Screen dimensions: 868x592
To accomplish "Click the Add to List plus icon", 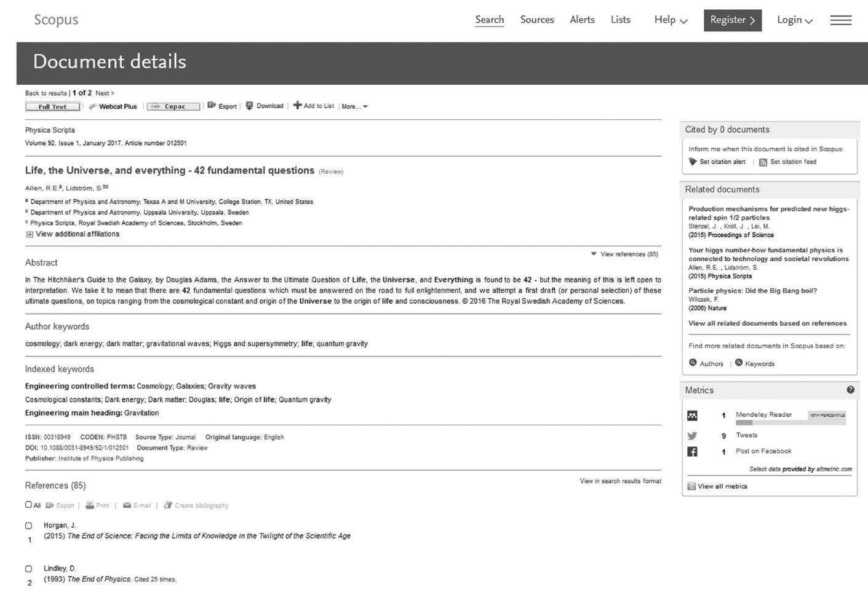I will tap(297, 105).
